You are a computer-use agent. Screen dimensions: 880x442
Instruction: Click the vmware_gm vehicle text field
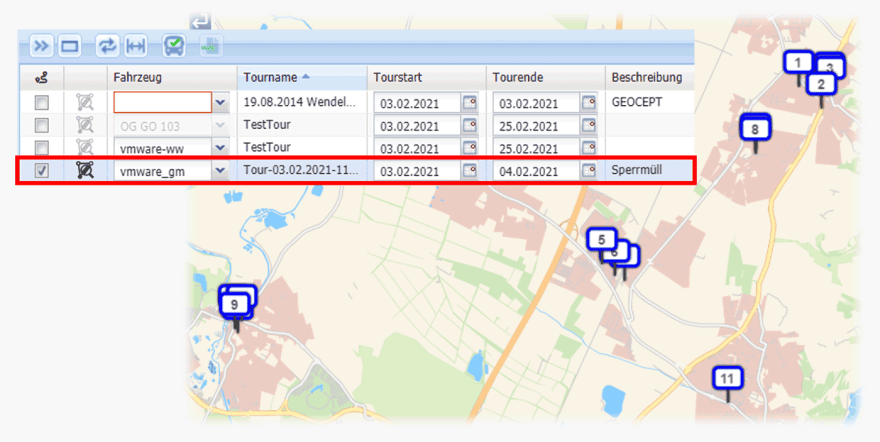click(x=163, y=171)
